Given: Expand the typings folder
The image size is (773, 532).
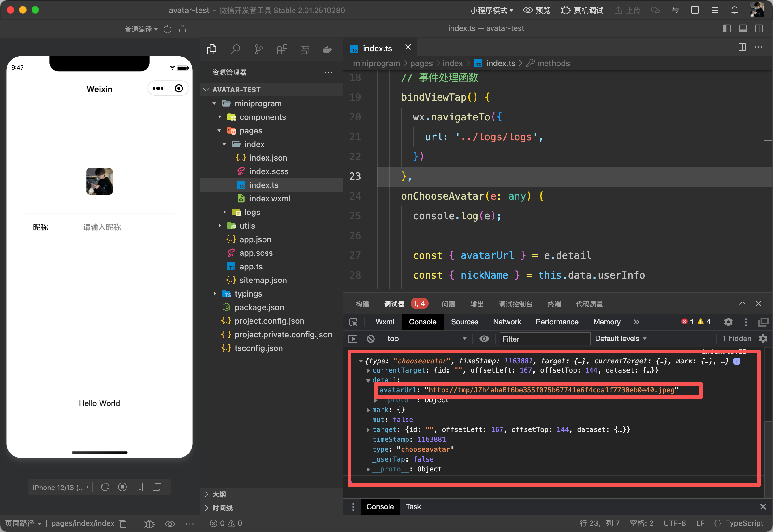Looking at the screenshot, I should point(248,294).
